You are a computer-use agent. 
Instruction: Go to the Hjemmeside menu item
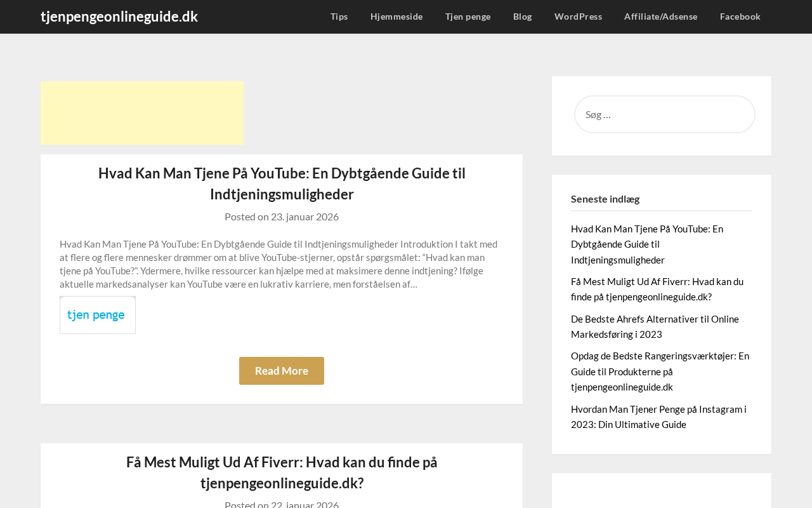pyautogui.click(x=396, y=17)
